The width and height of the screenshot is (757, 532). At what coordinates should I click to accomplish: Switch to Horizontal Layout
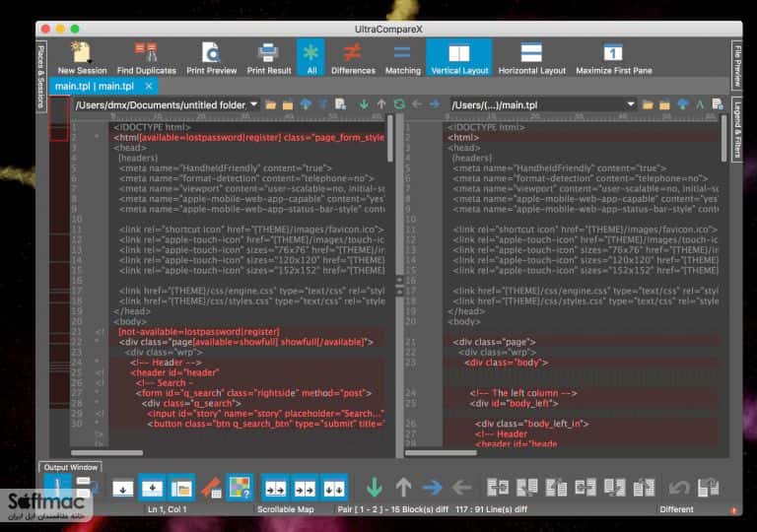pos(531,58)
